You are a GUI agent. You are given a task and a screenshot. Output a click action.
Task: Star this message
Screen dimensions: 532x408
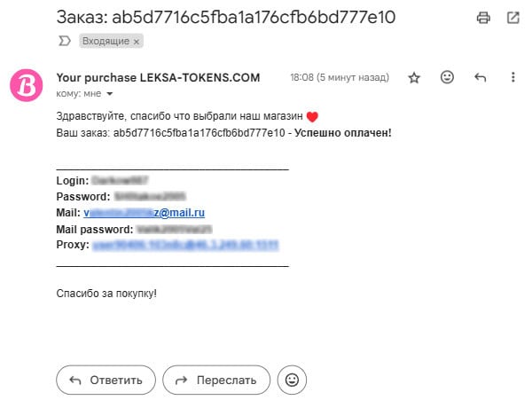[x=414, y=78]
